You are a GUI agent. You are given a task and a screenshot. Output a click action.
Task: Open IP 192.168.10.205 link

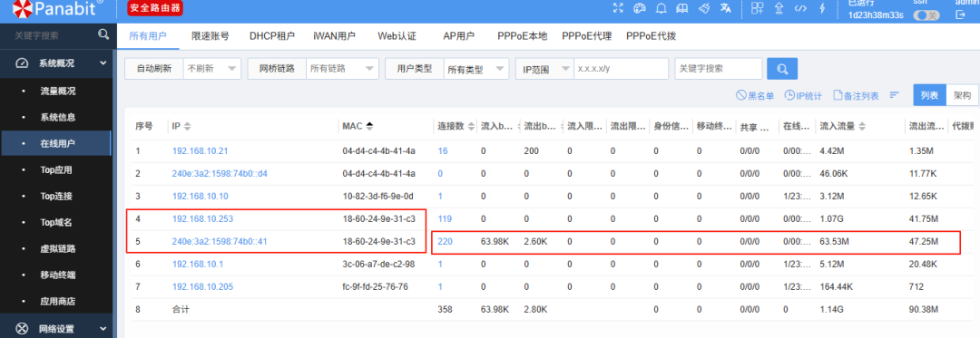[x=202, y=286]
